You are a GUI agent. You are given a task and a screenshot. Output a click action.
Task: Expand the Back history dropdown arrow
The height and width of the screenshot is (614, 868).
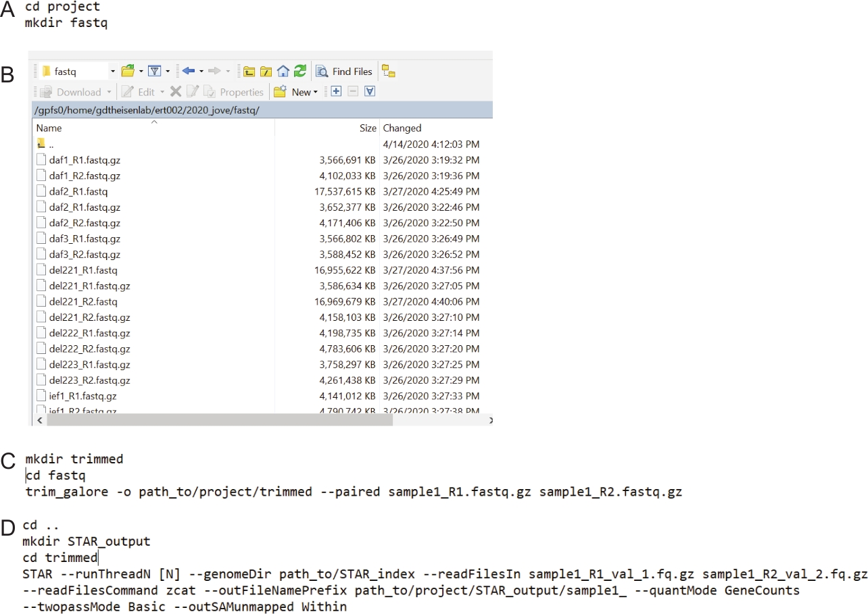tap(201, 71)
